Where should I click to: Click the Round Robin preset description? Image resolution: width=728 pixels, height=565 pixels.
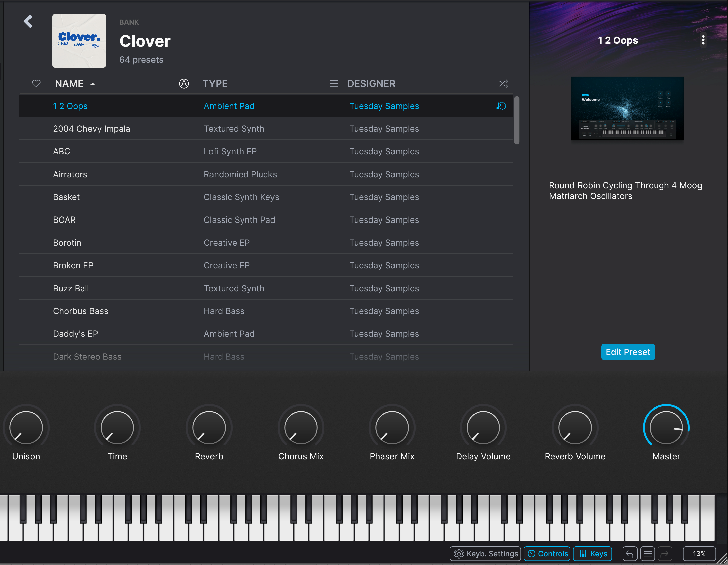[x=625, y=191]
